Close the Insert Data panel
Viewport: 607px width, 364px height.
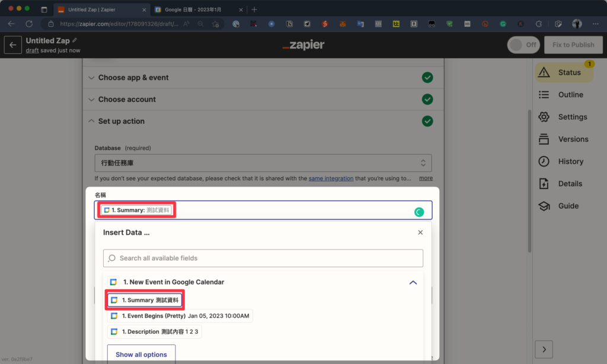(420, 232)
